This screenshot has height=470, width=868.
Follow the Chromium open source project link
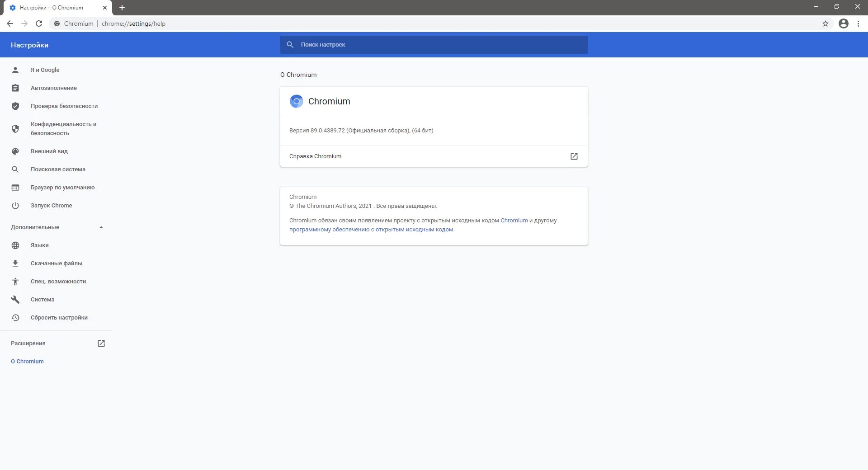point(514,221)
